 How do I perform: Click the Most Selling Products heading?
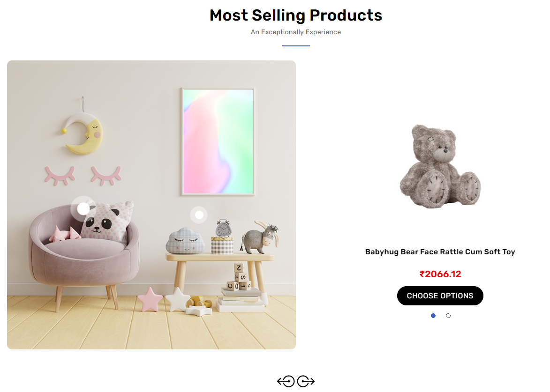(x=296, y=15)
